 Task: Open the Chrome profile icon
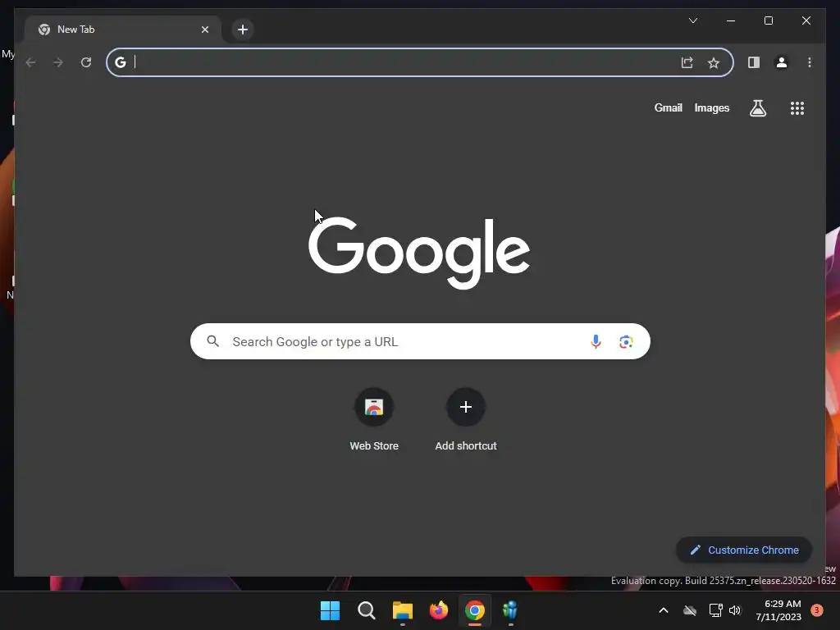pyautogui.click(x=782, y=62)
